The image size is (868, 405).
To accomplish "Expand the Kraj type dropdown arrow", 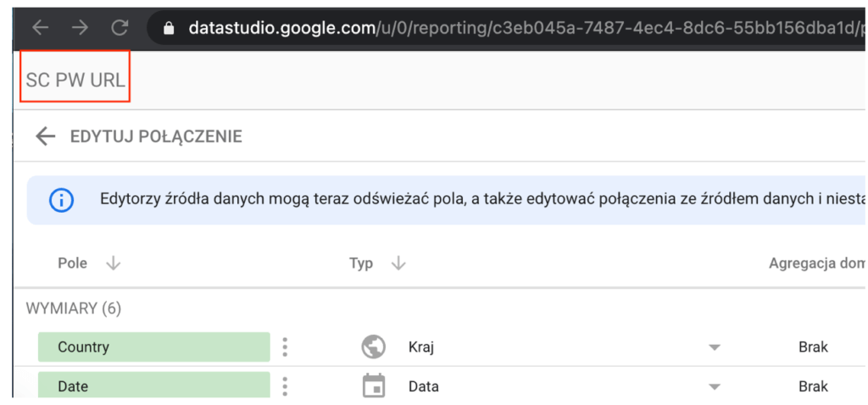I will (714, 347).
